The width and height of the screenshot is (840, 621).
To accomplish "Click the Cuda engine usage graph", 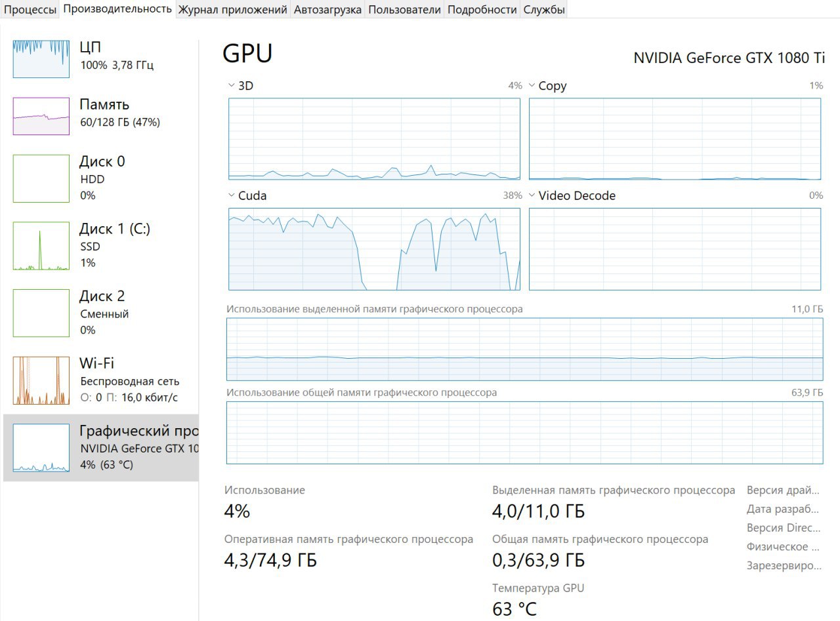I will [374, 249].
